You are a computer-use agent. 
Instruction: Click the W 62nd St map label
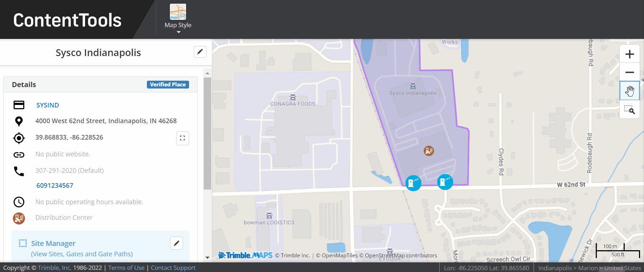click(571, 185)
